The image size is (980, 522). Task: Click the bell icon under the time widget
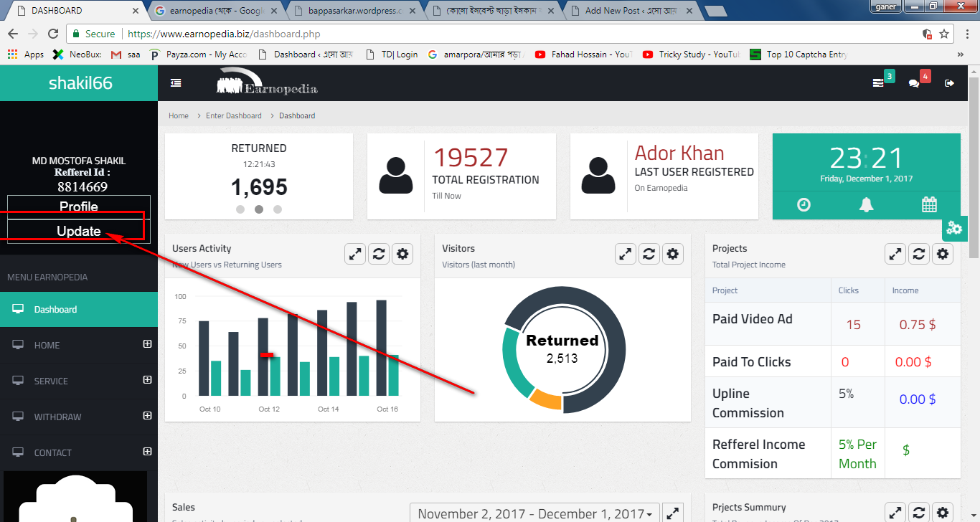pyautogui.click(x=867, y=205)
